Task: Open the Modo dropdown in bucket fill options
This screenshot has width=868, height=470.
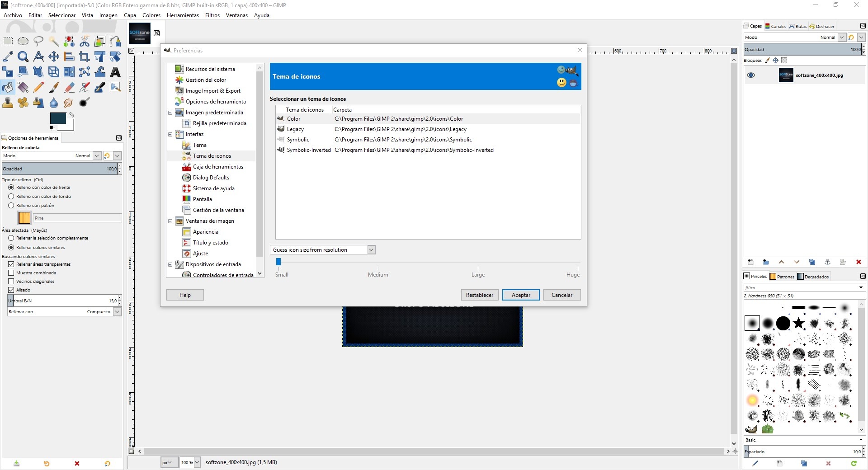Action: tap(51, 156)
